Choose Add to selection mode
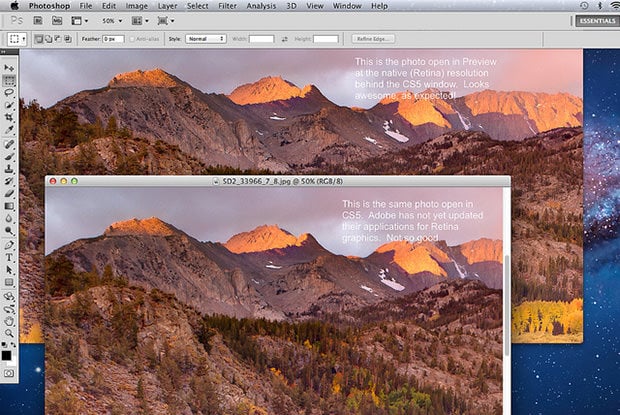 (x=48, y=39)
